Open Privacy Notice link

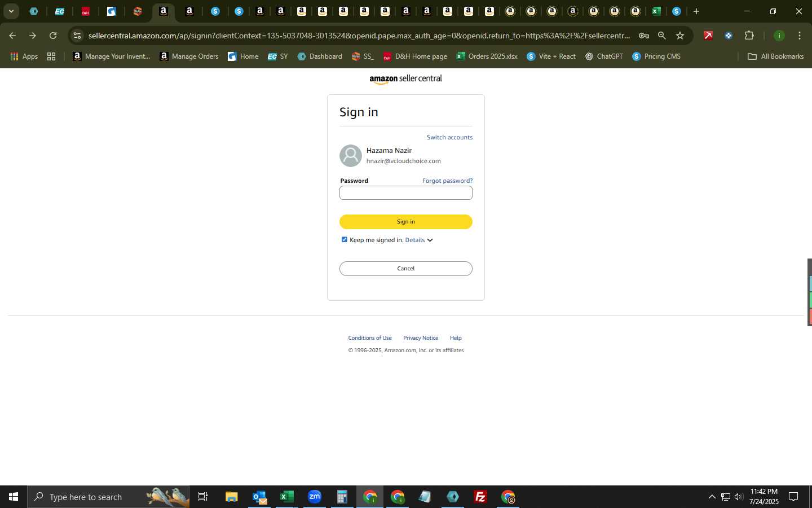tap(421, 338)
